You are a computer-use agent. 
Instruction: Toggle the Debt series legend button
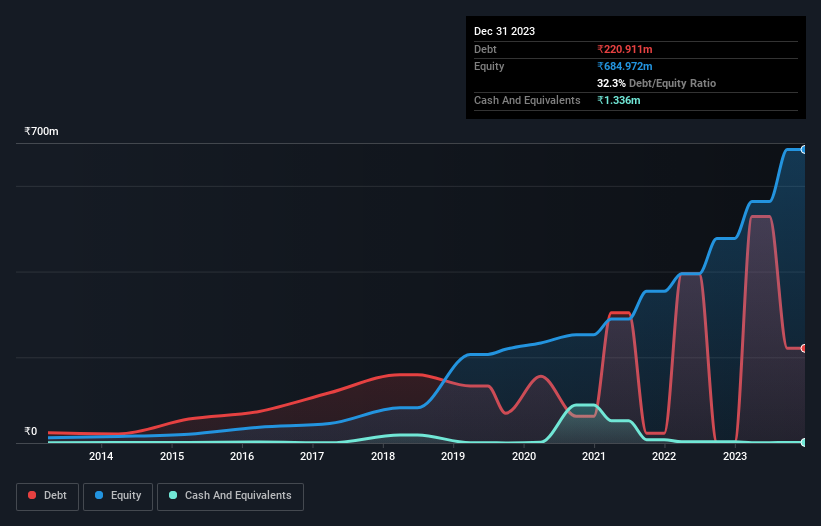pyautogui.click(x=47, y=496)
